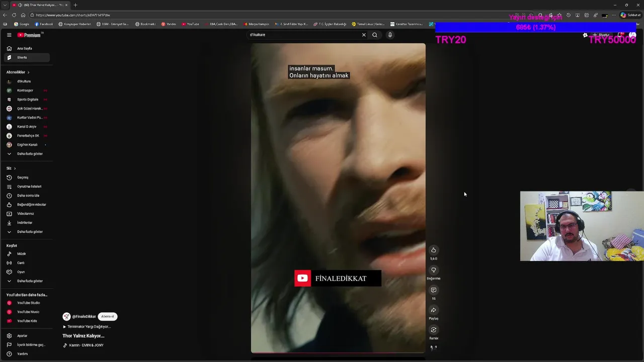Expand 'Daha fazla göster' under Siz
Image resolution: width=644 pixels, height=362 pixels.
(x=27, y=231)
